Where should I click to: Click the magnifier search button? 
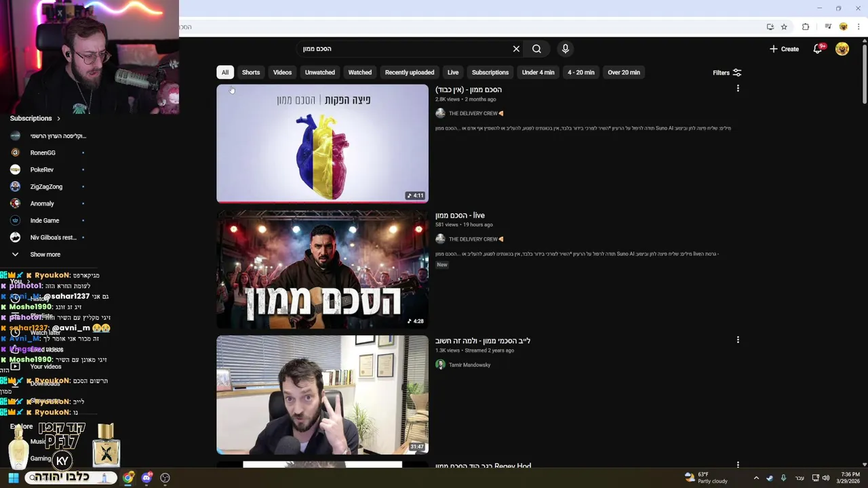(536, 49)
